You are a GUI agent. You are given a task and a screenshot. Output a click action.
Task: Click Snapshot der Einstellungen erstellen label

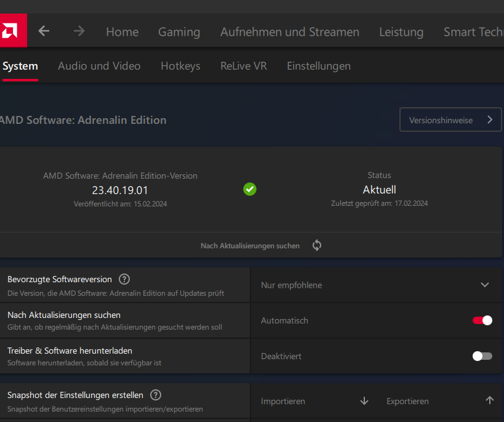click(75, 395)
